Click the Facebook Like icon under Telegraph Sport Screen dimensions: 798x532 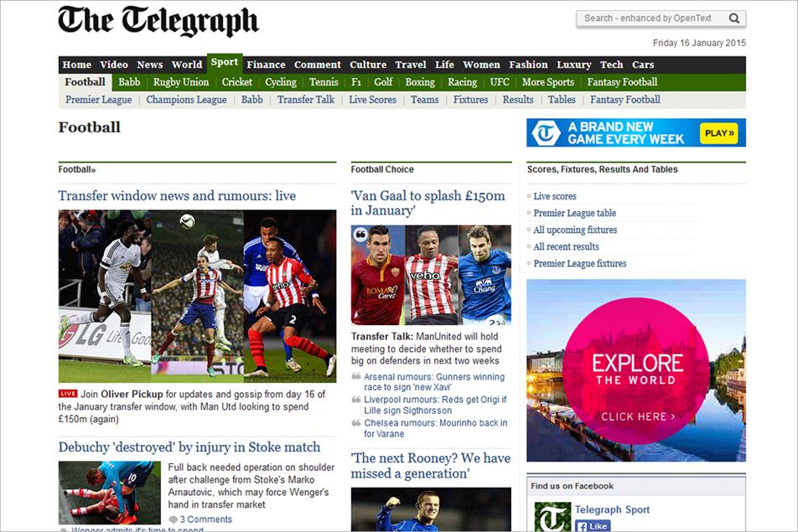pyautogui.click(x=581, y=526)
